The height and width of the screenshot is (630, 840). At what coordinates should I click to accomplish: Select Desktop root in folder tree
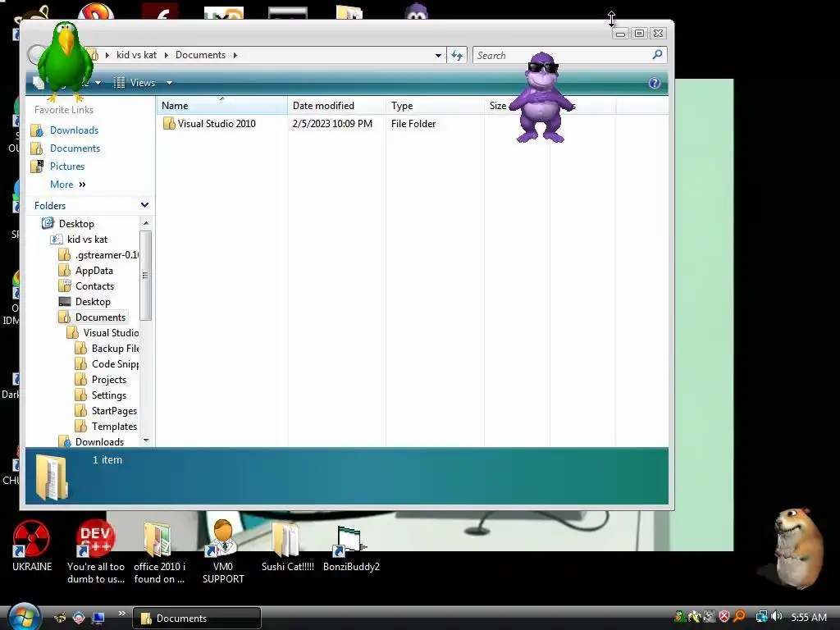point(76,223)
